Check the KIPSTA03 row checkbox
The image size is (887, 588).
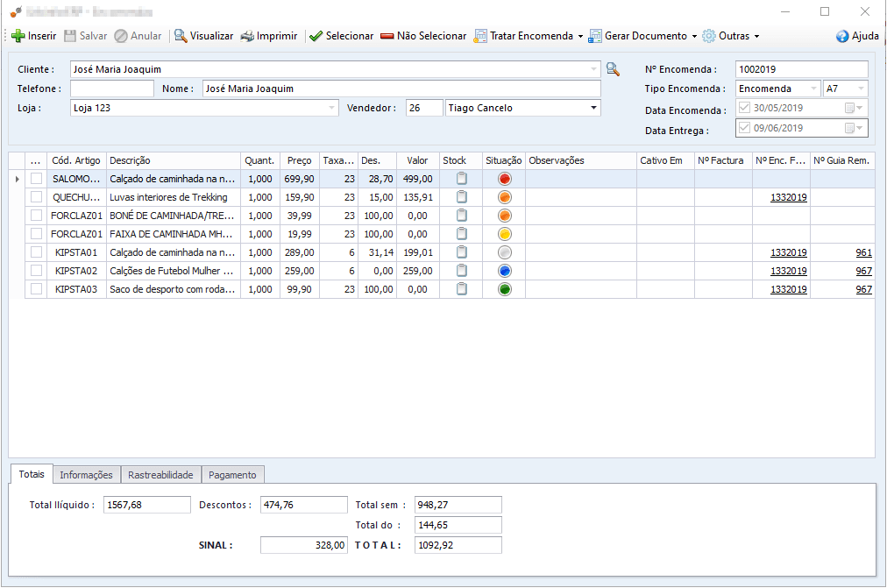click(x=36, y=289)
